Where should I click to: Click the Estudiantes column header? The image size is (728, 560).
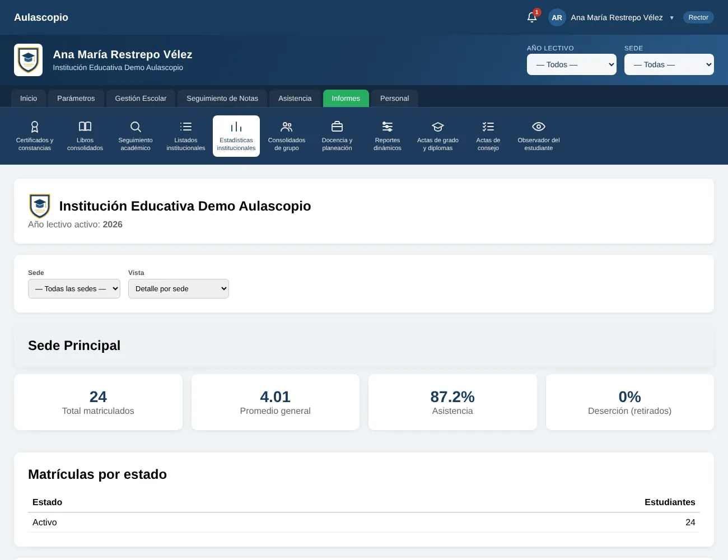coord(670,502)
